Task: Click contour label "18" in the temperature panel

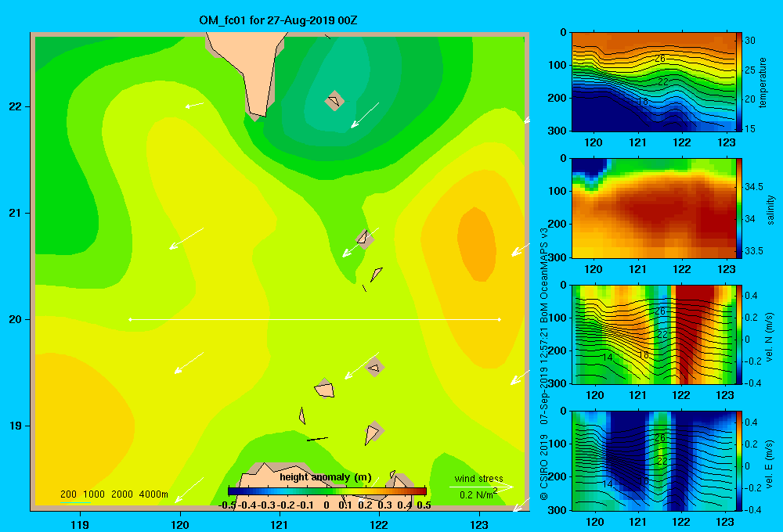Action: point(643,101)
